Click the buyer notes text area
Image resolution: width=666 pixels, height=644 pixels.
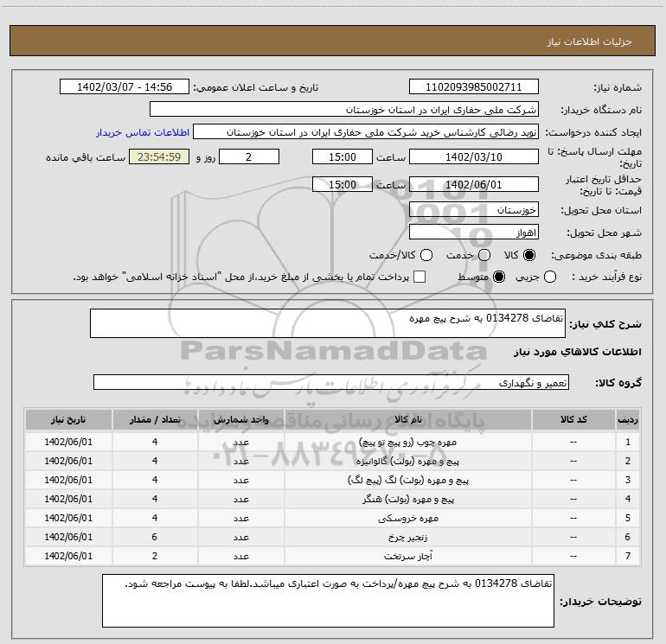click(x=328, y=601)
